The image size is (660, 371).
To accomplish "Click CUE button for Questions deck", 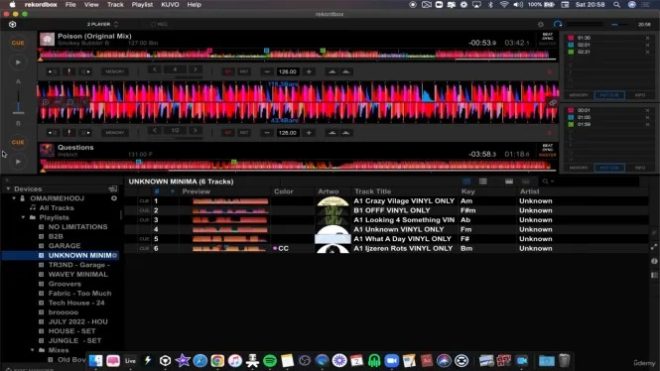I will tap(18, 142).
